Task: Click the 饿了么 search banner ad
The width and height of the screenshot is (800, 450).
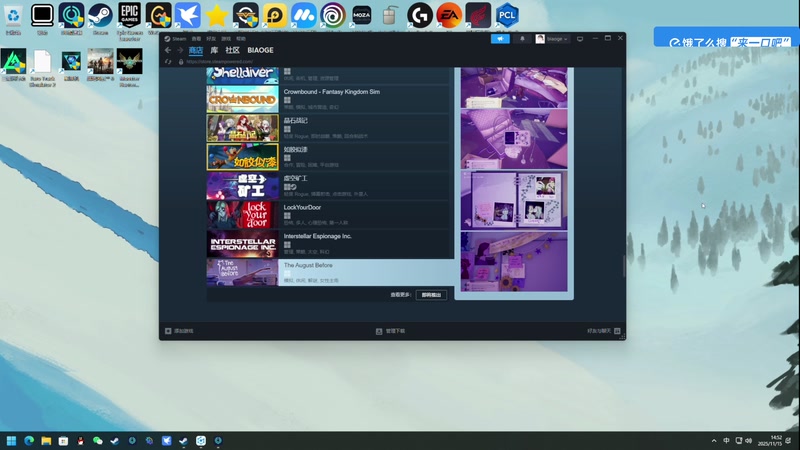Action: click(727, 37)
